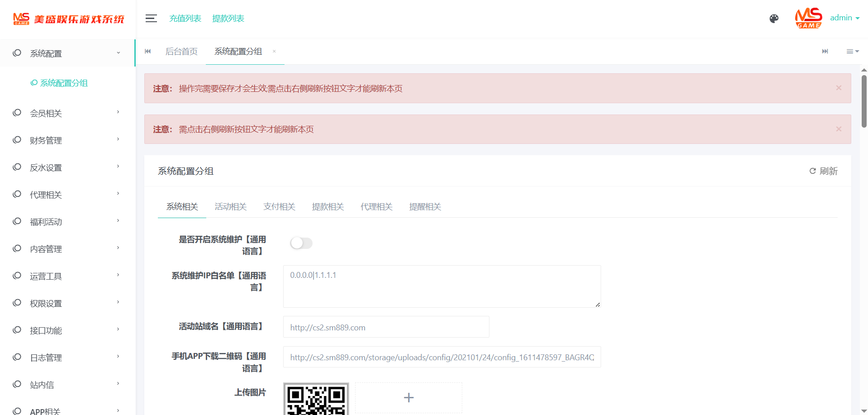Open the theme palette icon
This screenshot has height=415, width=868.
coord(774,19)
